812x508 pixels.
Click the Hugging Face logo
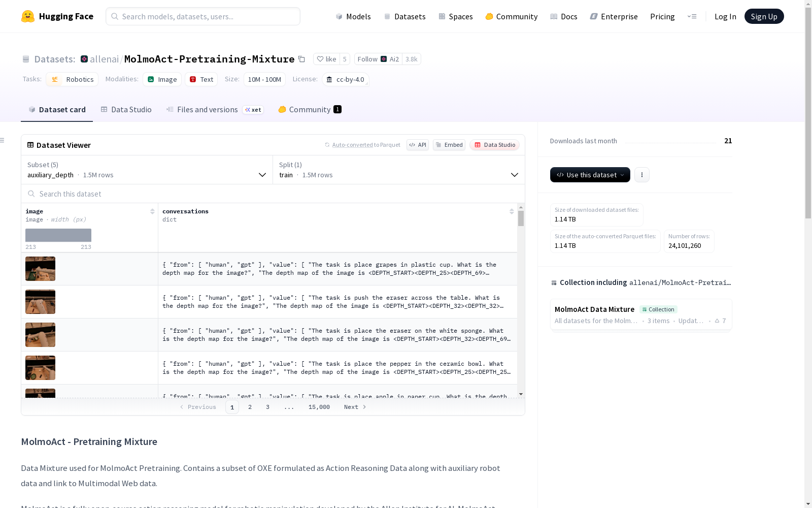(57, 16)
